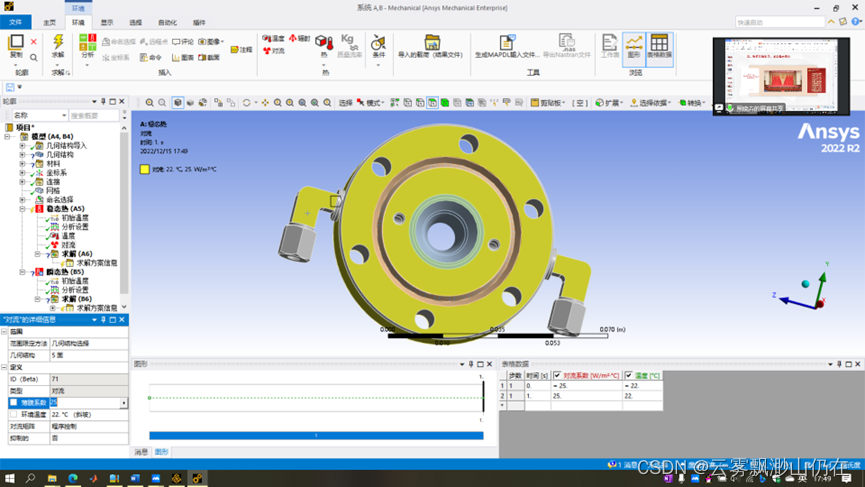
Task: Click the pan arrows icon in the graphics toolbar
Action: point(265,103)
